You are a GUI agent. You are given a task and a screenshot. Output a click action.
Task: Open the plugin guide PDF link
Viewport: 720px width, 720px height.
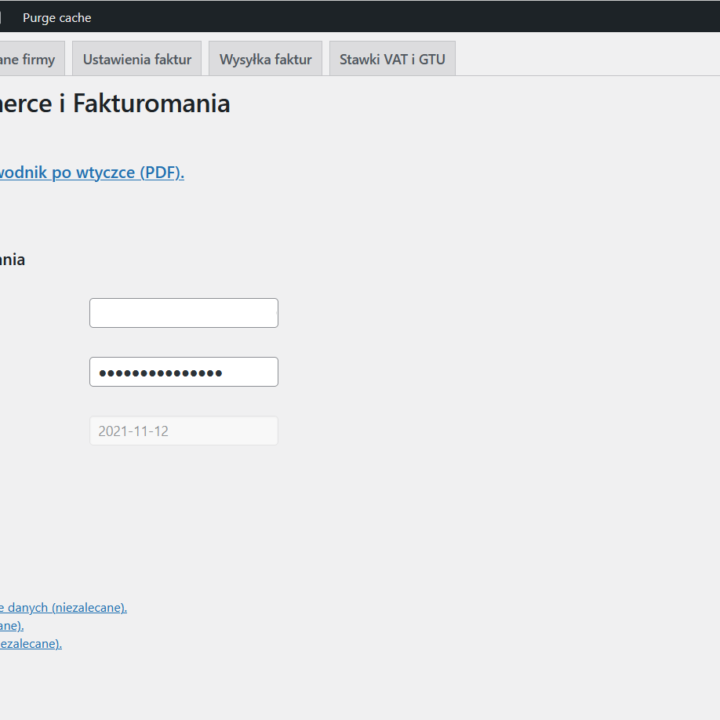click(90, 172)
